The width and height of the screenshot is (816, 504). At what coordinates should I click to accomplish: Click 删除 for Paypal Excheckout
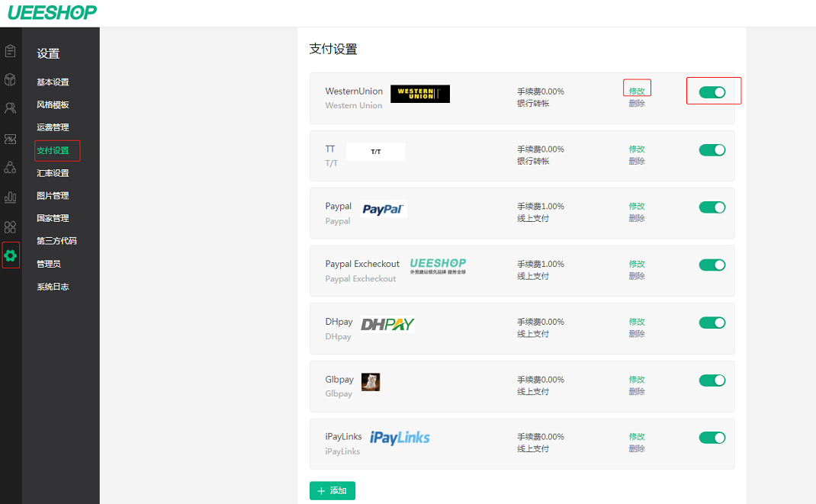tap(637, 276)
